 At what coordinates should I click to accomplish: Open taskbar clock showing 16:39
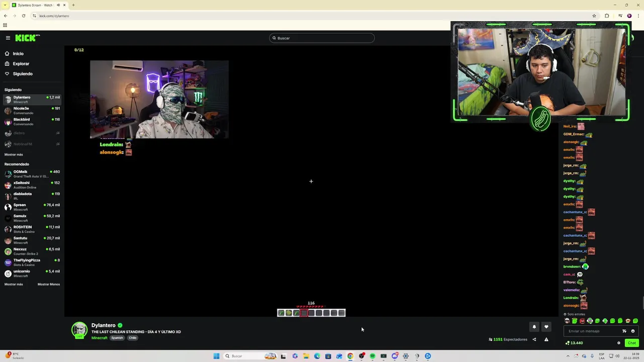click(630, 356)
